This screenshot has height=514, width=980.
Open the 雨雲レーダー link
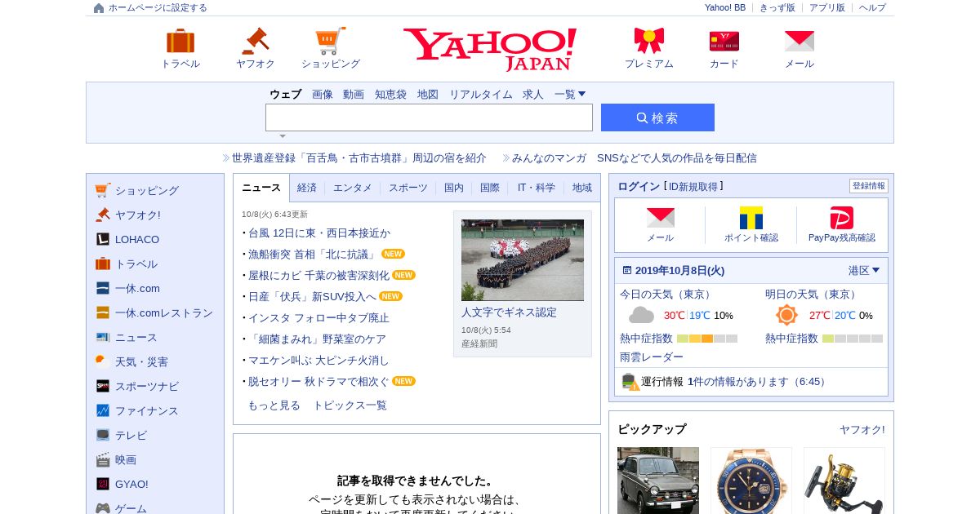point(652,357)
